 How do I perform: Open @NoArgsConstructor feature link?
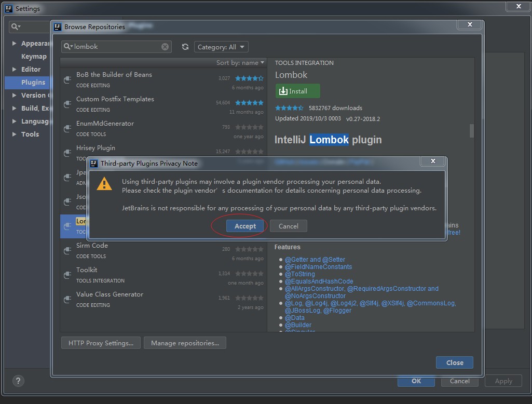[x=315, y=296]
